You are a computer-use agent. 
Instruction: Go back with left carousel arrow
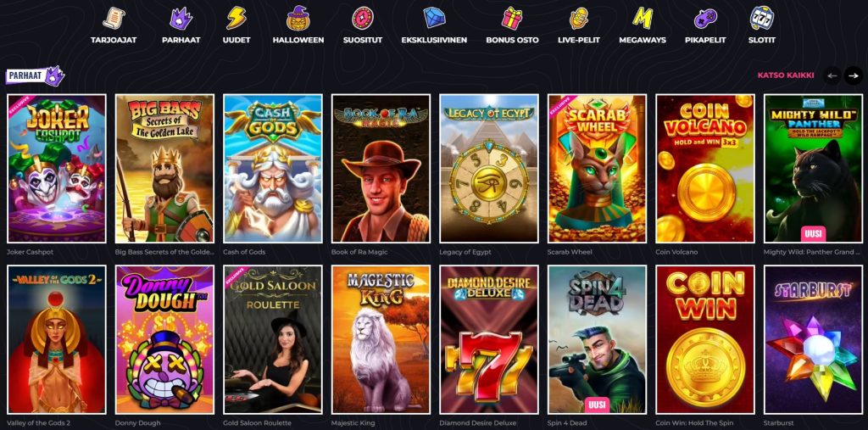coord(832,75)
